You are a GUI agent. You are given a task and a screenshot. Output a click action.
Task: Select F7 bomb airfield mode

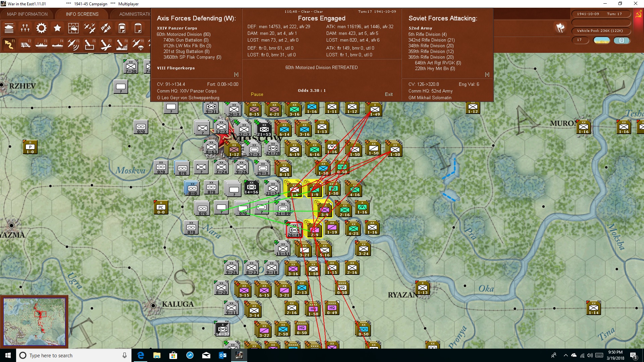coord(106,44)
